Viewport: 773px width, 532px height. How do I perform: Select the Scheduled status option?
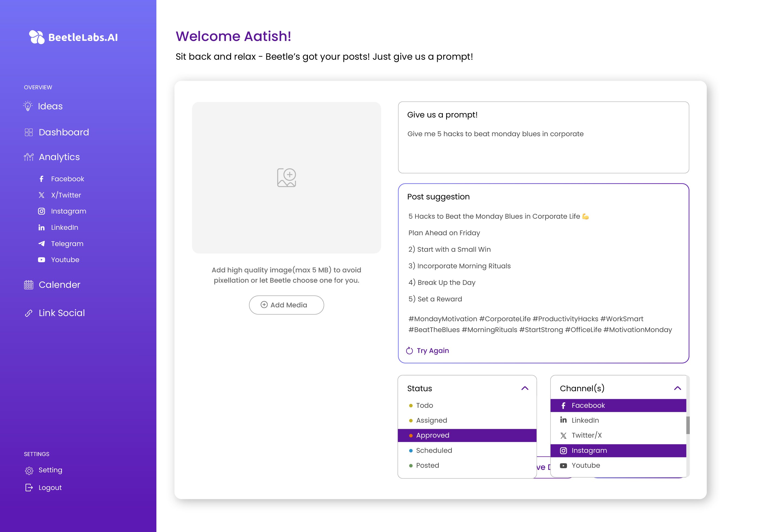click(434, 450)
